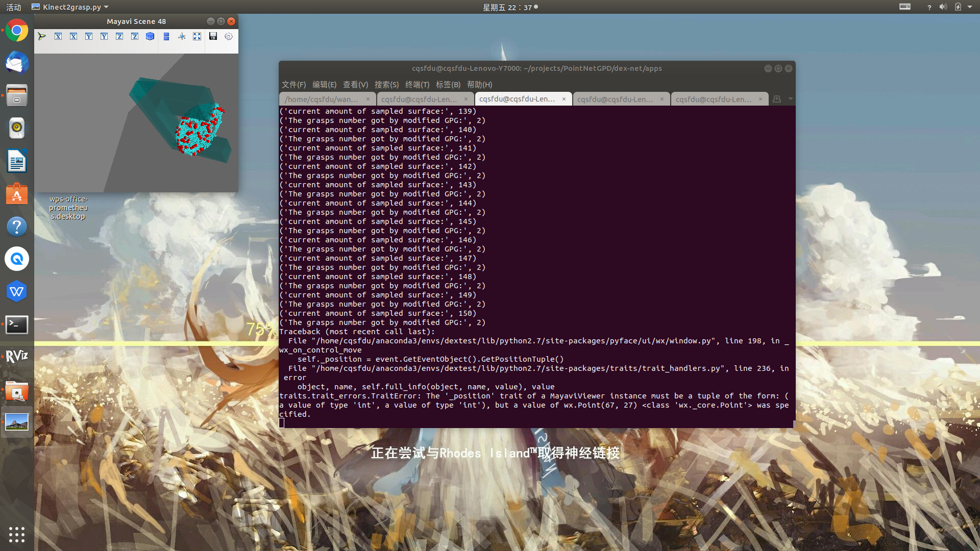This screenshot has height=551, width=980.
Task: Toggle the camera axes icon in Mayavi toolbar
Action: (x=182, y=36)
